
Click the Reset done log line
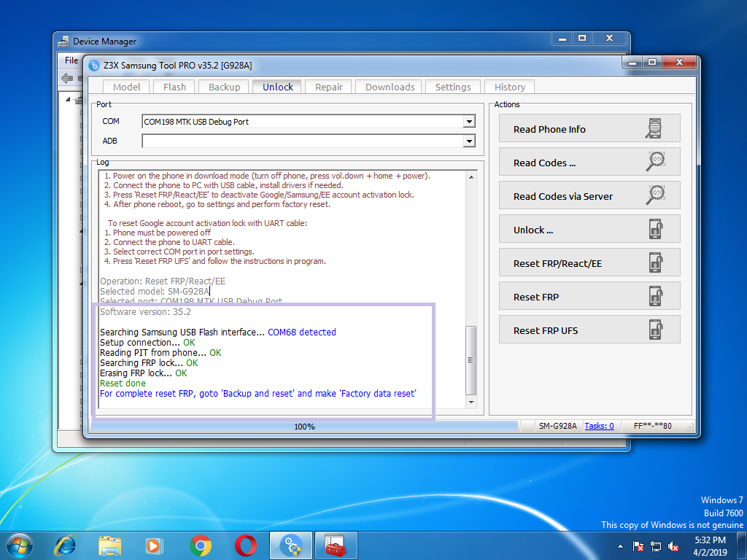123,384
